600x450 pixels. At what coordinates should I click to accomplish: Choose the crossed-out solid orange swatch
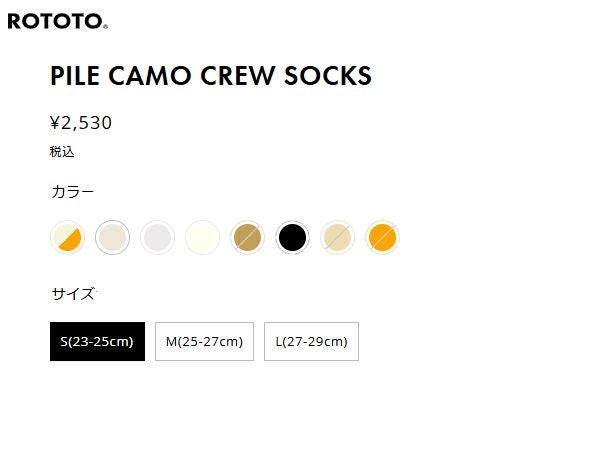pos(382,237)
